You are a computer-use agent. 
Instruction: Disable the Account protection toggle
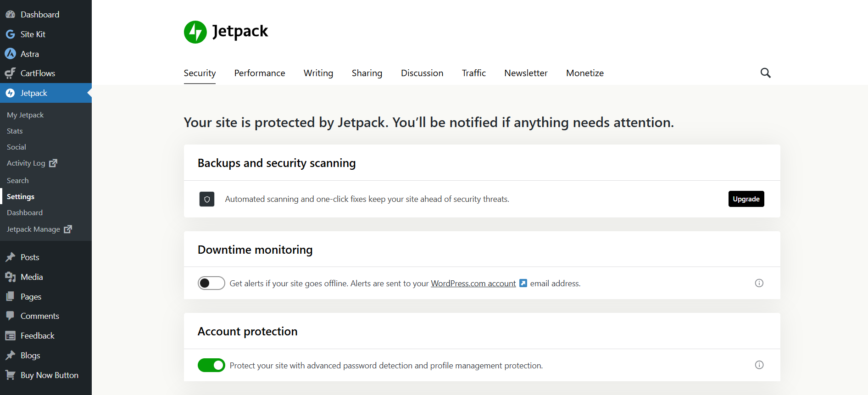(211, 365)
